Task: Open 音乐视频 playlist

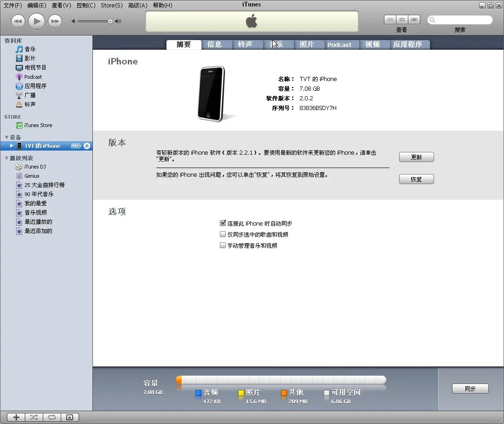Action: (x=36, y=213)
